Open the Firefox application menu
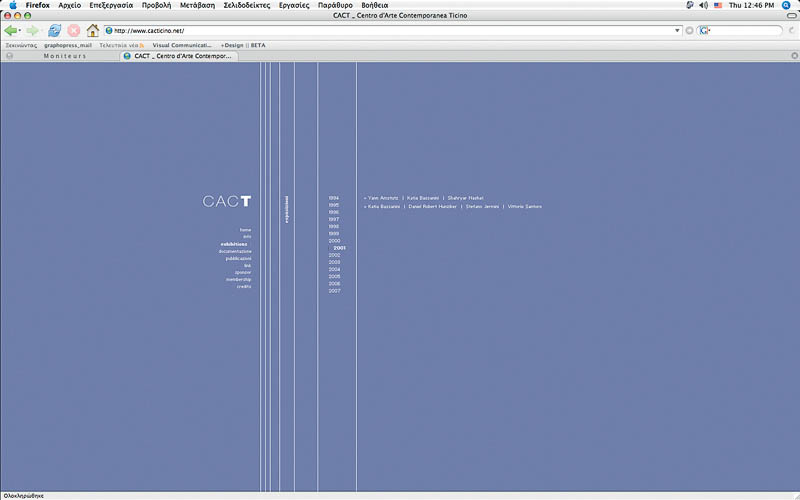 (x=38, y=5)
